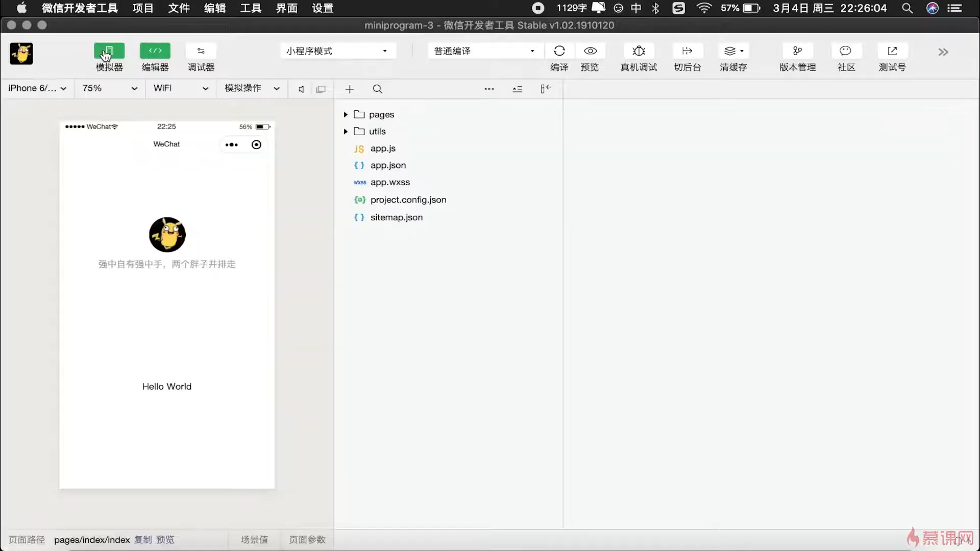980x551 pixels.
Task: Open the 场景值 tab
Action: point(254,540)
